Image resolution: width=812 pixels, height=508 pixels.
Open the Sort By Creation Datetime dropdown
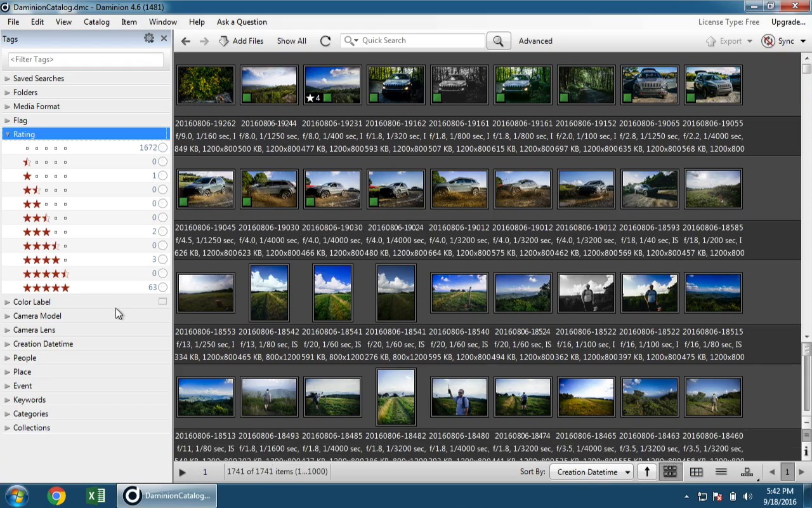click(x=591, y=472)
